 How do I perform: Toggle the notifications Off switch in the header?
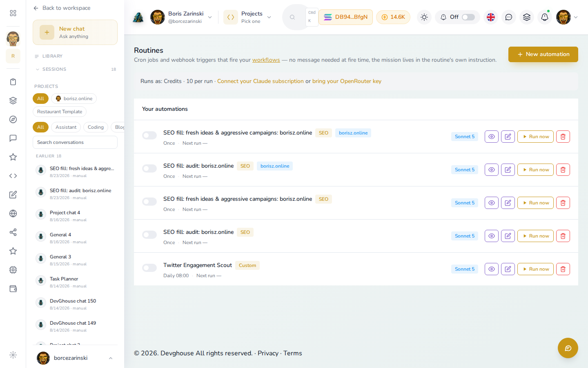pos(468,17)
